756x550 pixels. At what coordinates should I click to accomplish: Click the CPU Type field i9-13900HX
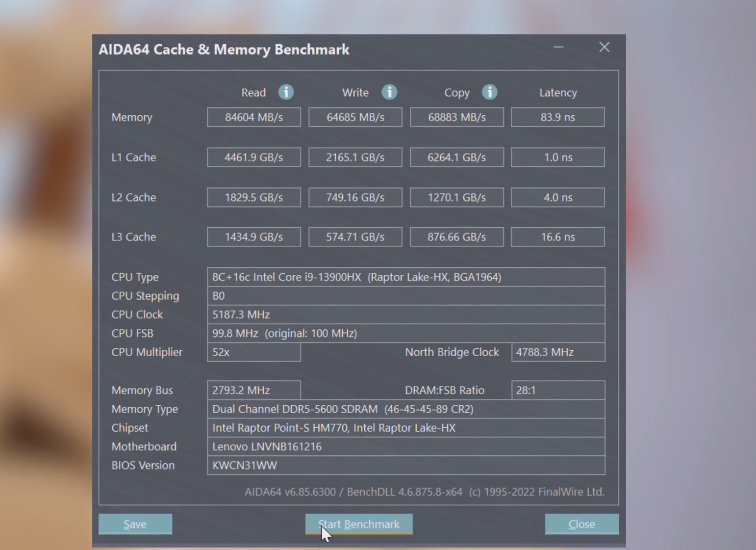tap(406, 277)
